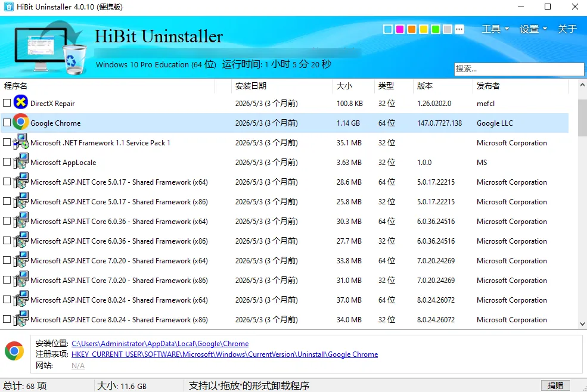Viewport: 587px width, 392px height.
Task: Check the ASP.NET Core 6.0.36 (x64) checkbox
Action: click(x=7, y=221)
